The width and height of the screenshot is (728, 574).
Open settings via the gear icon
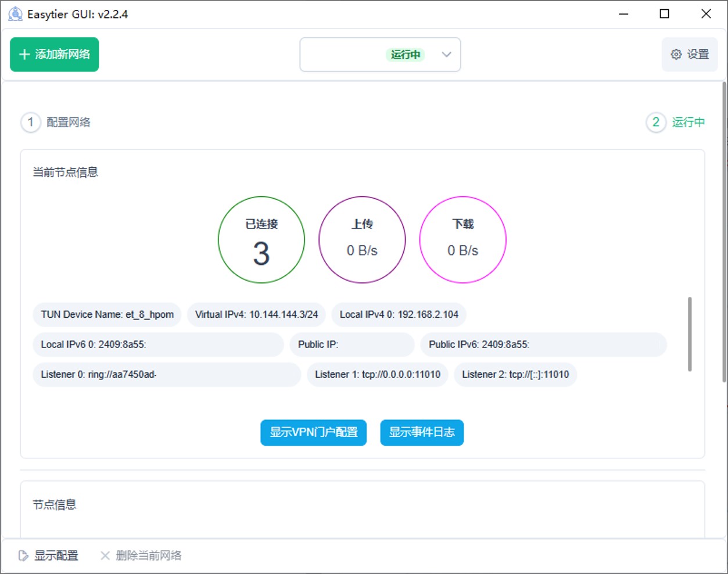pos(676,55)
